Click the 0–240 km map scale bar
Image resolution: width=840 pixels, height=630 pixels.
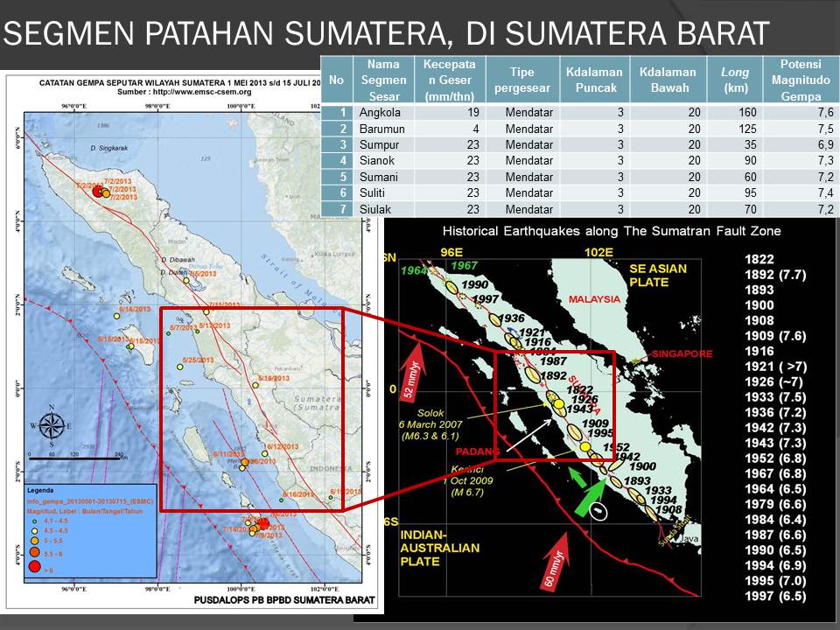point(74,458)
